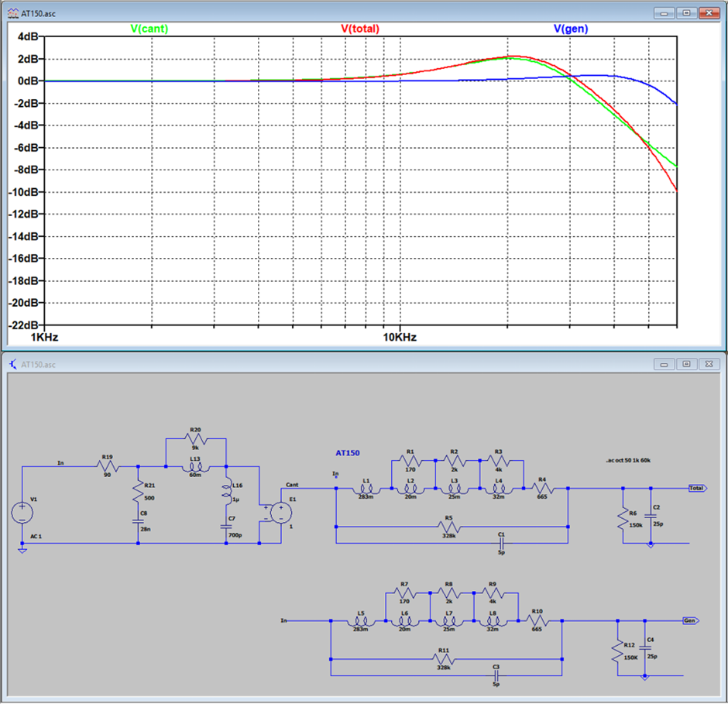Click resistor R1 (170) symbol
The image size is (728, 704).
coord(410,461)
